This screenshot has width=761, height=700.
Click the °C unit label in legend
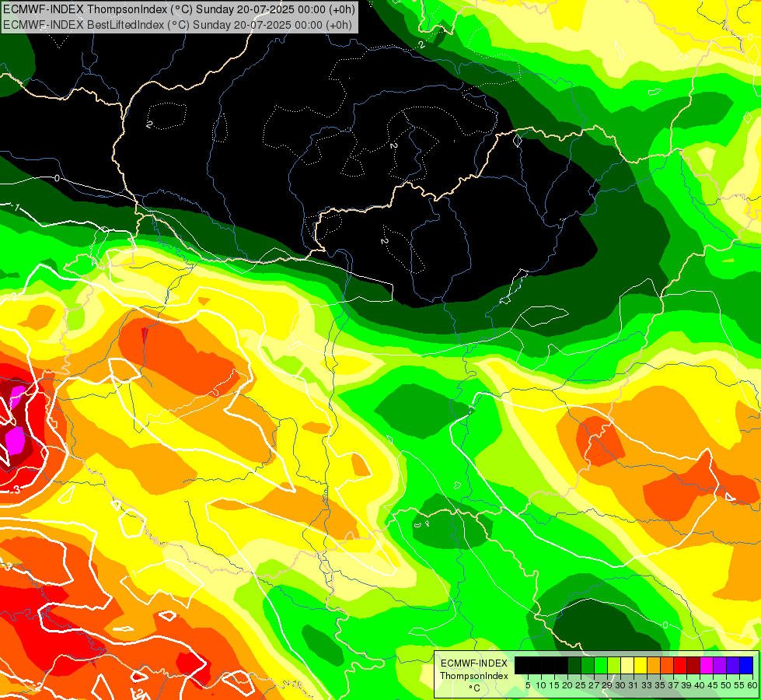(x=474, y=688)
